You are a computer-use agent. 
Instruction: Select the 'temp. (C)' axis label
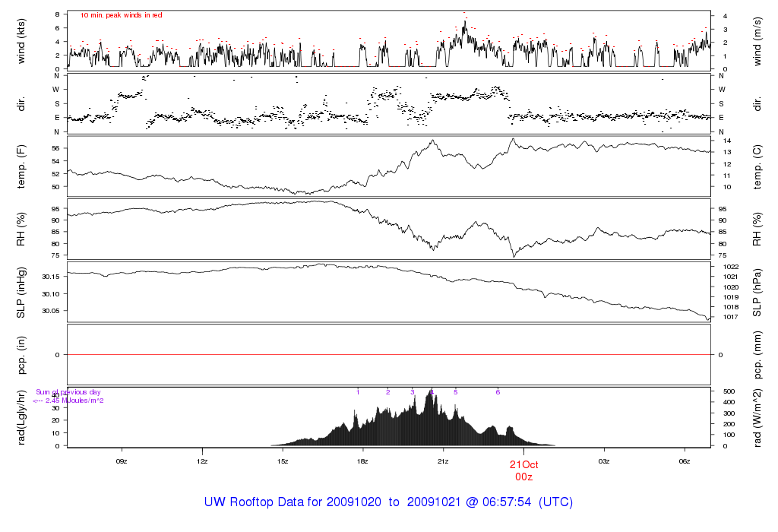(758, 165)
